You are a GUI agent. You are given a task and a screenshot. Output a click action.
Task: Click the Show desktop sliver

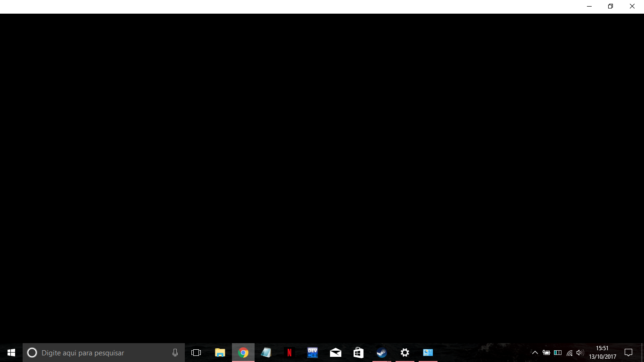click(x=643, y=353)
